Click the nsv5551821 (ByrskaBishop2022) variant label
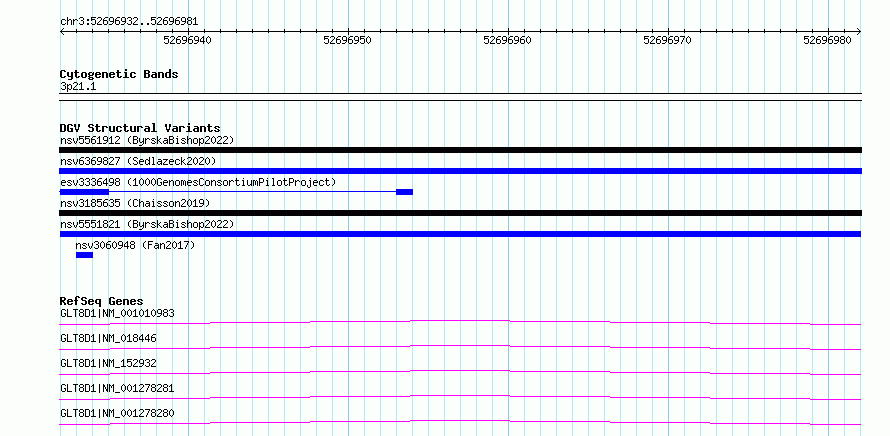890x436 pixels. [x=147, y=224]
